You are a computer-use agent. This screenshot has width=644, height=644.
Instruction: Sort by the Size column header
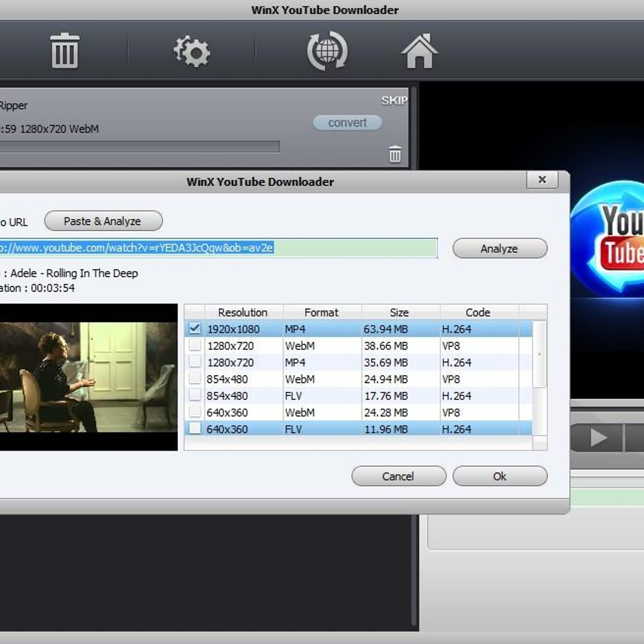coord(400,312)
